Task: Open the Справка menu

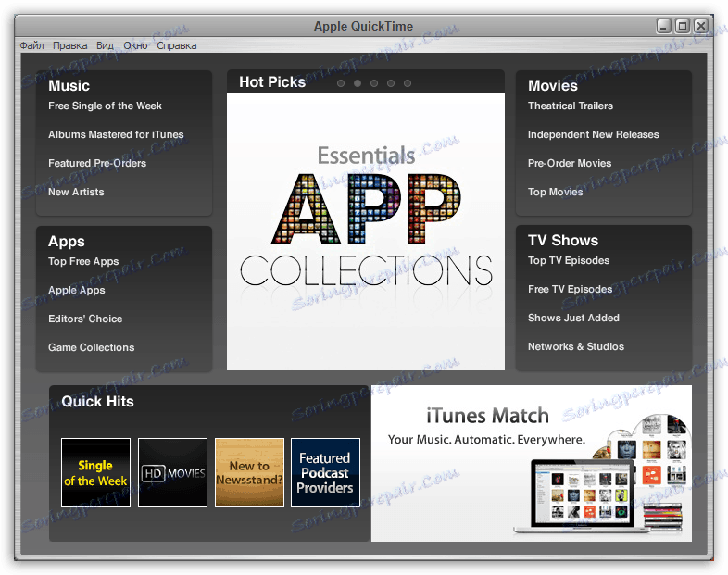Action: [176, 45]
